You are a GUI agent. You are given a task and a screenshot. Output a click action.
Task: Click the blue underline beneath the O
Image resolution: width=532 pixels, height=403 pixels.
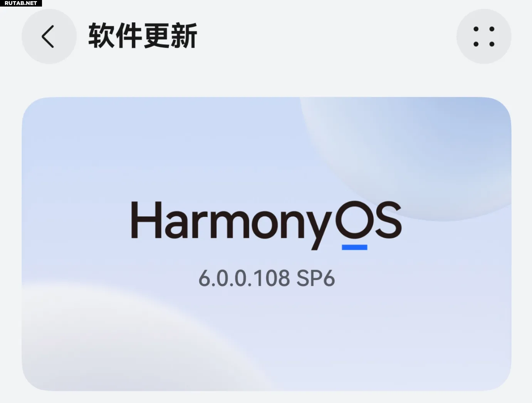(x=354, y=247)
